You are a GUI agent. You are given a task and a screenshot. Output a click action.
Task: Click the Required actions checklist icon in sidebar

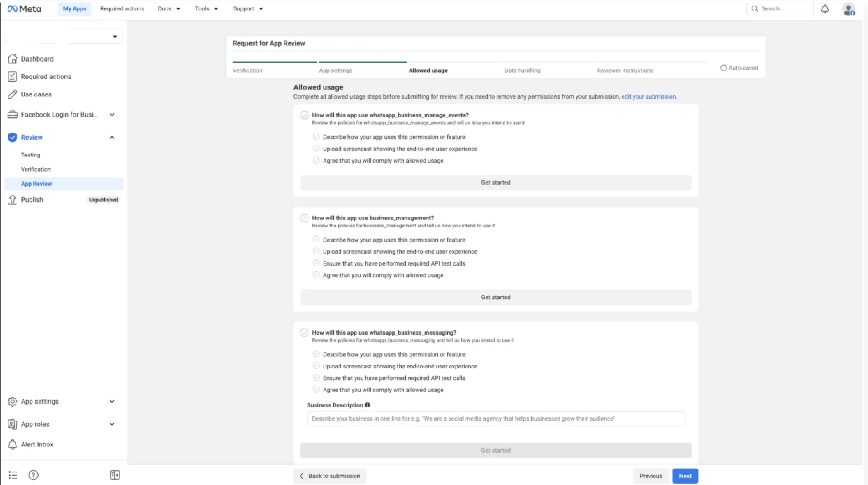pyautogui.click(x=13, y=76)
